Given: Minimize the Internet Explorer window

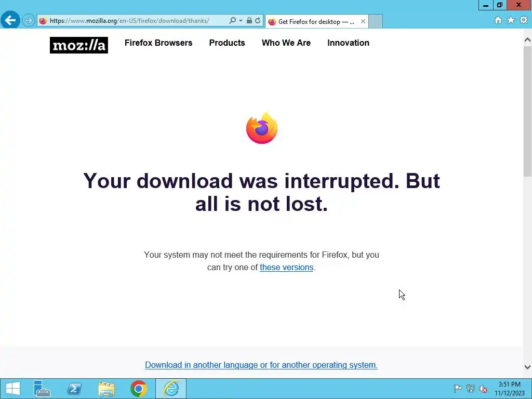Looking at the screenshot, I should click(486, 5).
